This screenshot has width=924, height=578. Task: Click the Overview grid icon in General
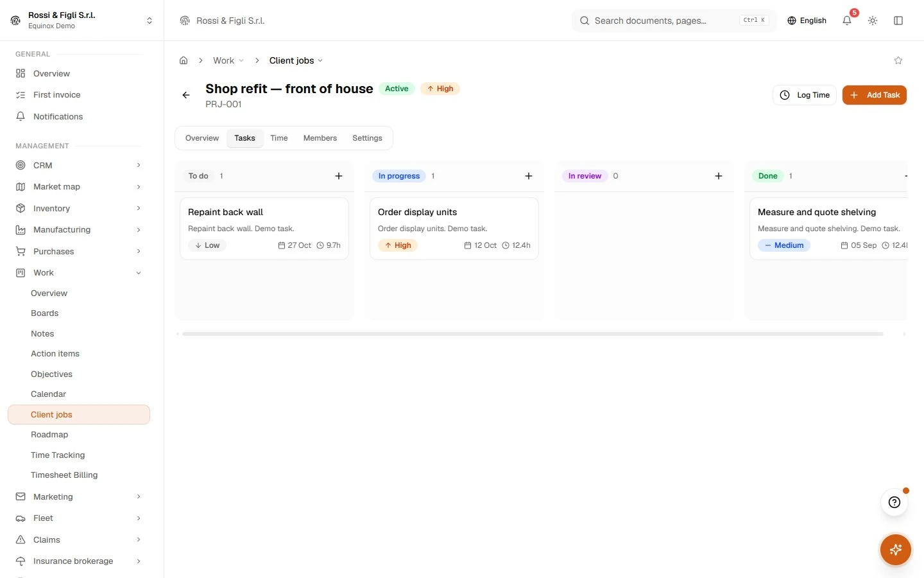coord(21,73)
